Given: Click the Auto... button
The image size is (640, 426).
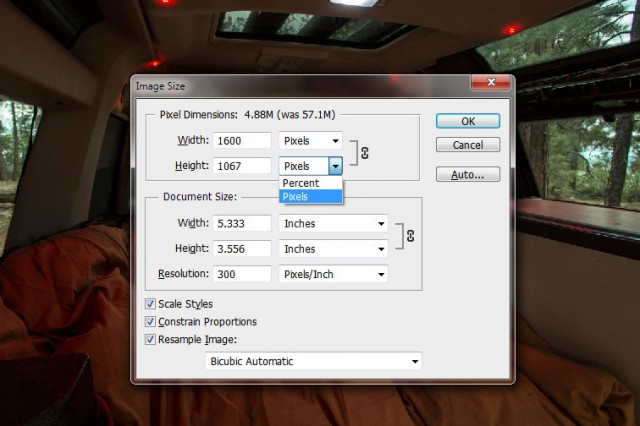Looking at the screenshot, I should coord(467,174).
